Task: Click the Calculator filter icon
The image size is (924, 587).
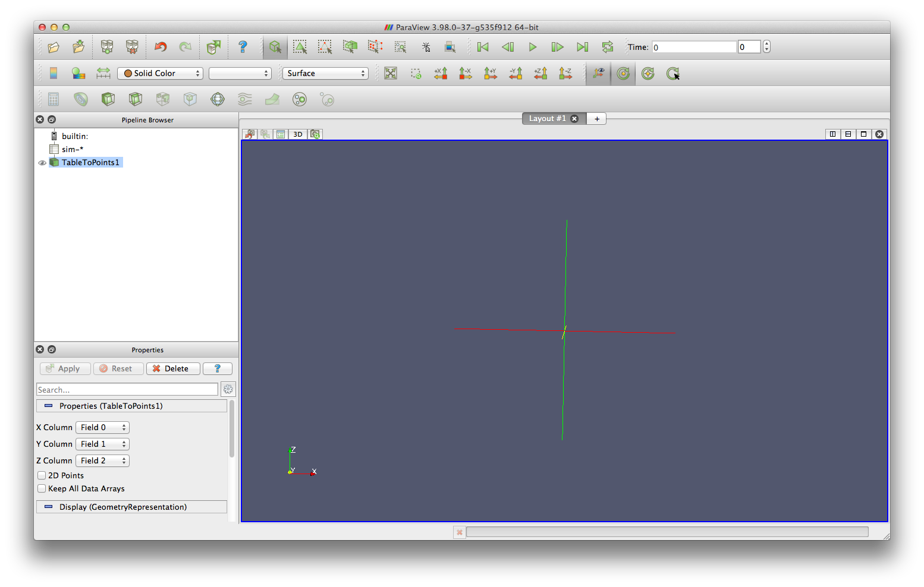Action: [x=54, y=99]
